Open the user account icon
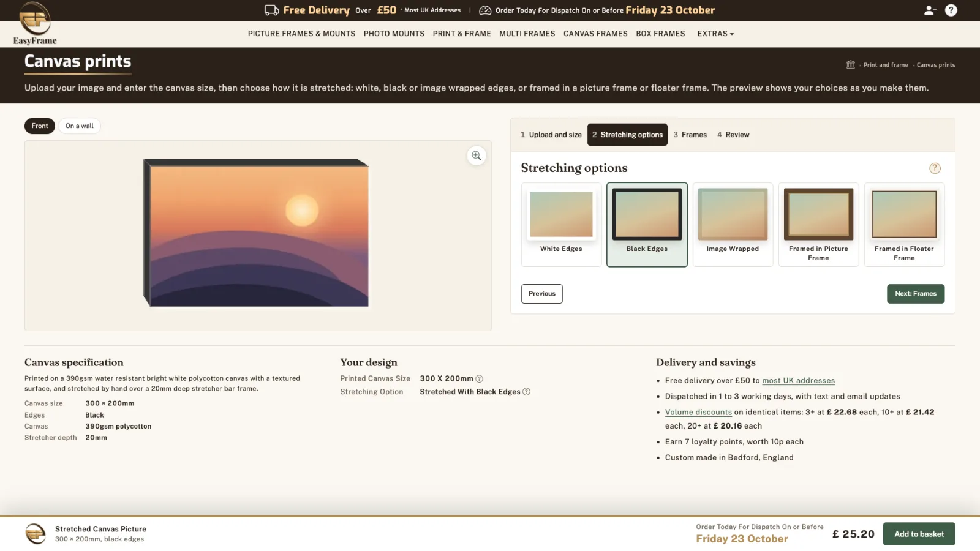This screenshot has width=980, height=551. tap(930, 10)
